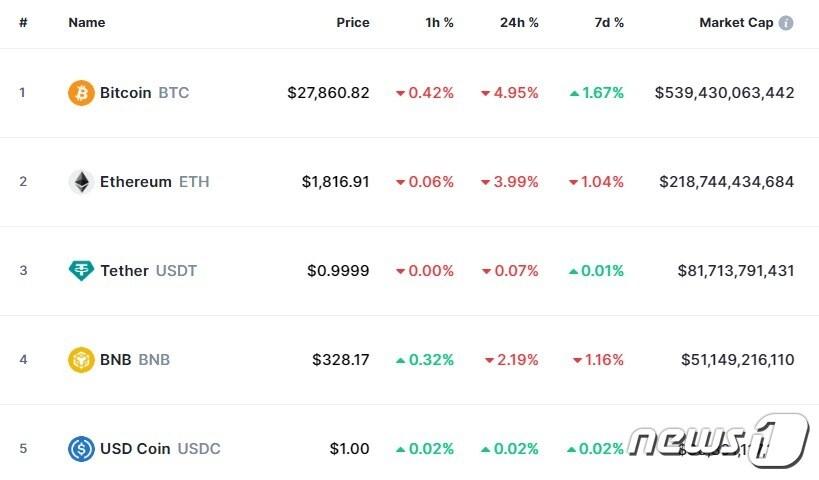Sort by the Price column header
Screen dimensions: 819x480
[x=352, y=22]
